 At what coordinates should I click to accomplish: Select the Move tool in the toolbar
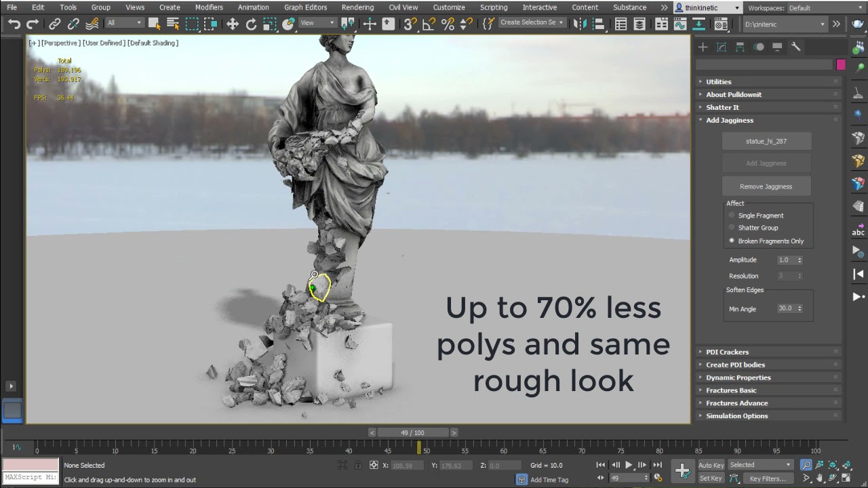click(233, 24)
